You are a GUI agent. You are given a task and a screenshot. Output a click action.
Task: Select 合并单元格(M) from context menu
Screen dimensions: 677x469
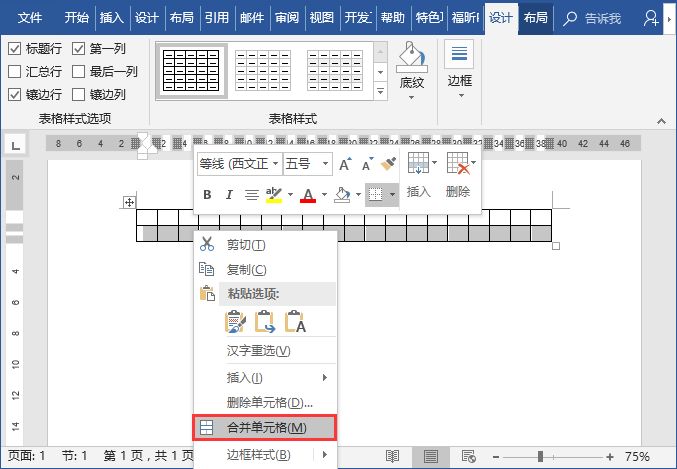coord(265,428)
